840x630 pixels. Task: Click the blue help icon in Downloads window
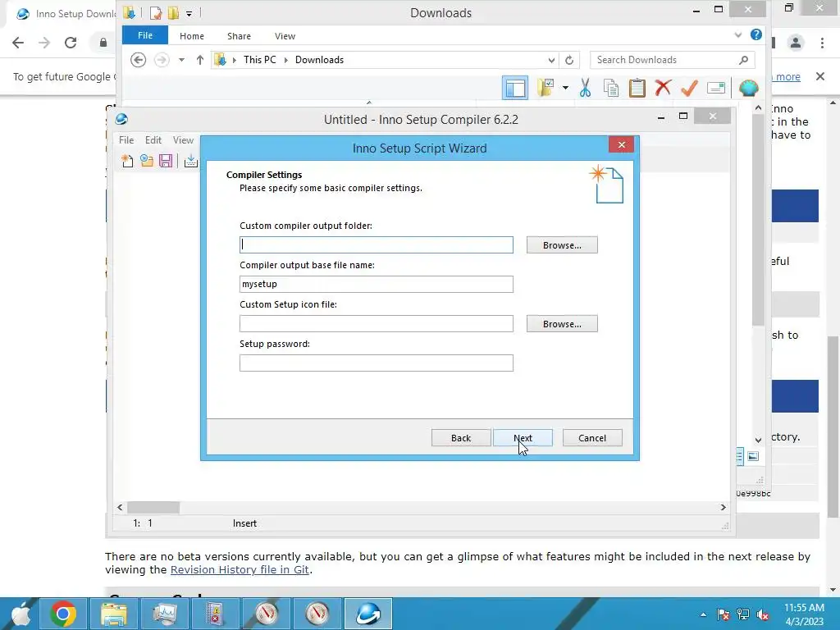coord(756,34)
